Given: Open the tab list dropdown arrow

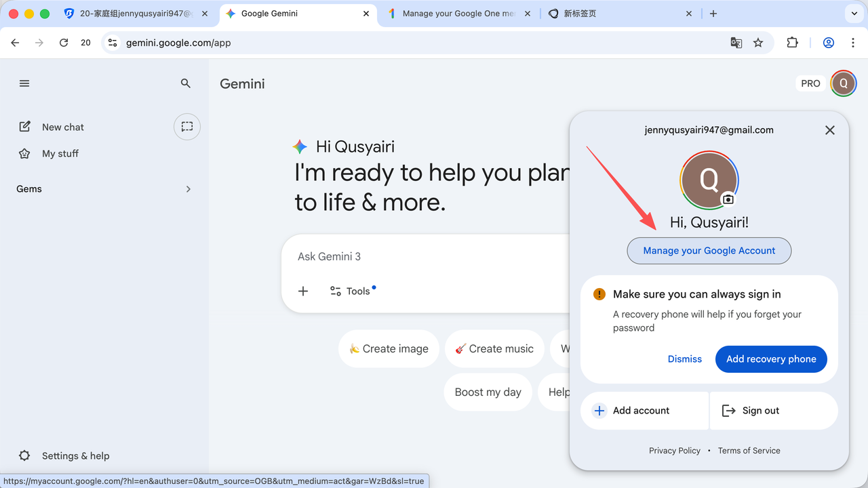Looking at the screenshot, I should (x=853, y=14).
